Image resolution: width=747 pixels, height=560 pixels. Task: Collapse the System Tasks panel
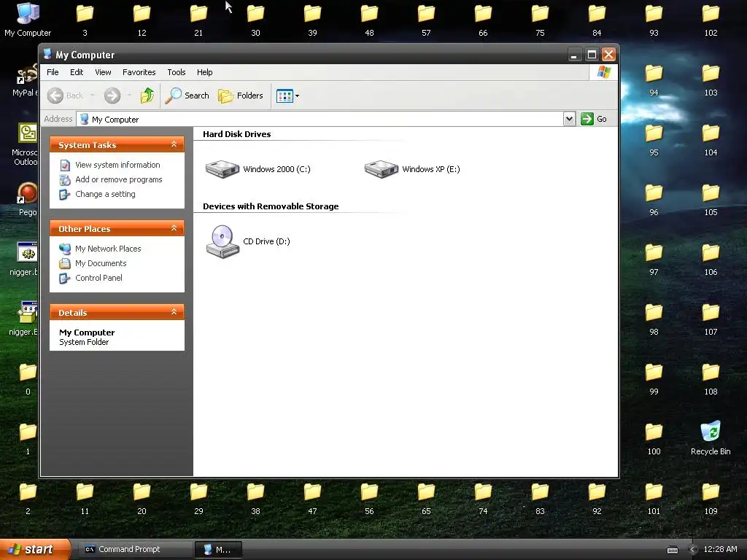pos(174,144)
